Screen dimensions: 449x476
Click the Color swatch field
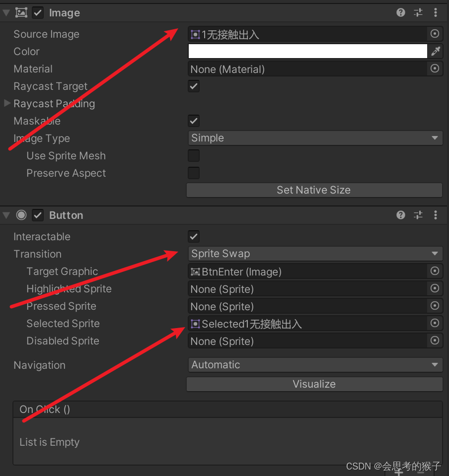308,51
